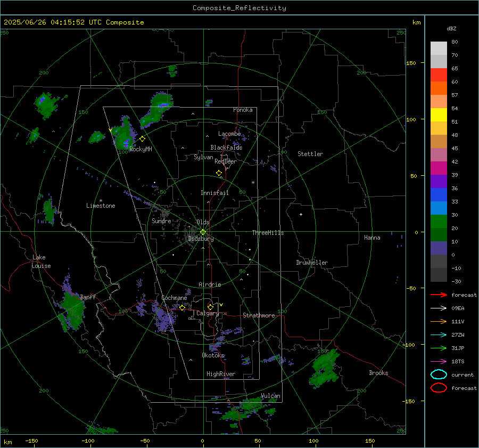The image size is (479, 448).
Task: Select the red 65–60 dBZ color swatch
Action: 439,75
